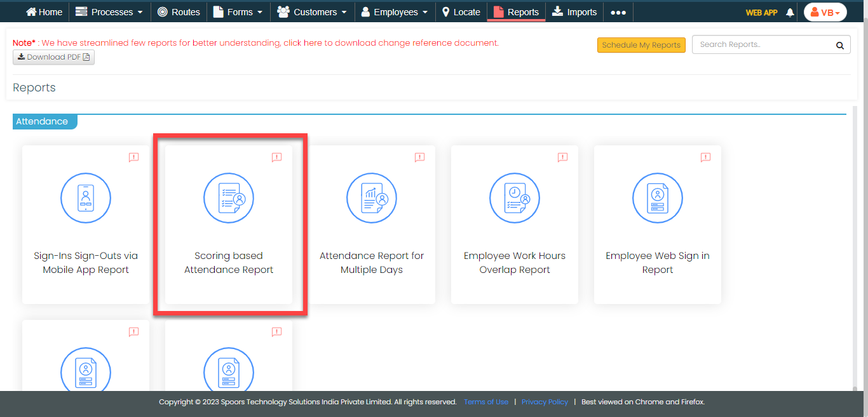This screenshot has height=417, width=868.
Task: Open the VB user profile dropdown
Action: click(x=825, y=13)
